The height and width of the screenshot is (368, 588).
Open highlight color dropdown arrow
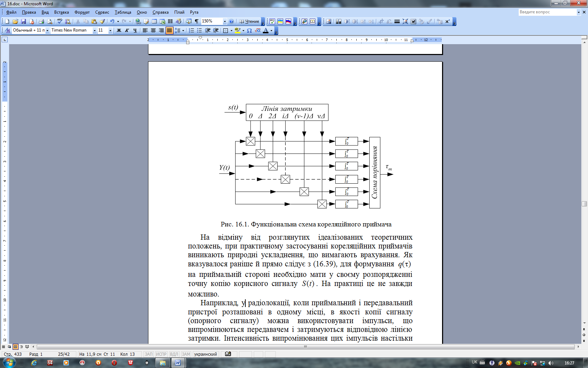click(x=244, y=30)
